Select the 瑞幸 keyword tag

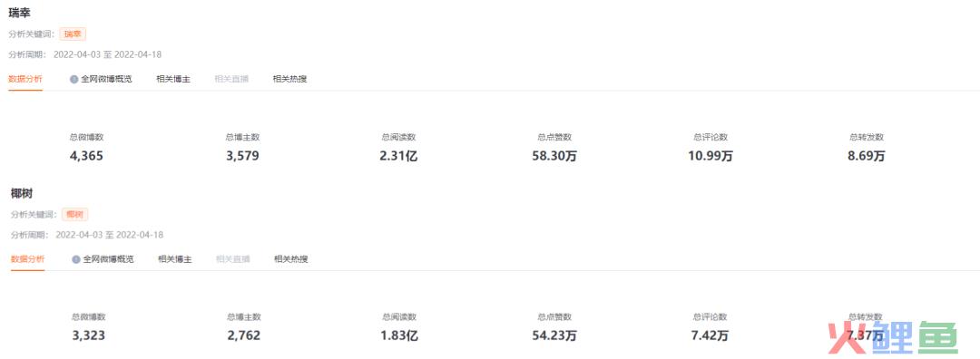point(73,34)
